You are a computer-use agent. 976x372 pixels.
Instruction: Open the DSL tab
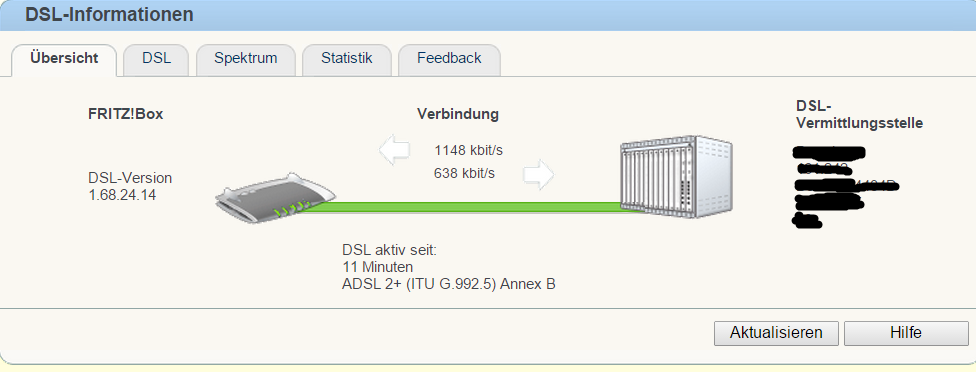pos(156,58)
